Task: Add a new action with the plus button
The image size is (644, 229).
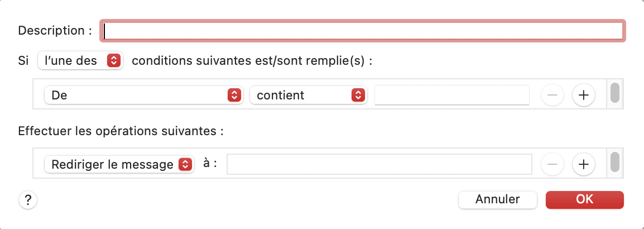Action: [584, 164]
